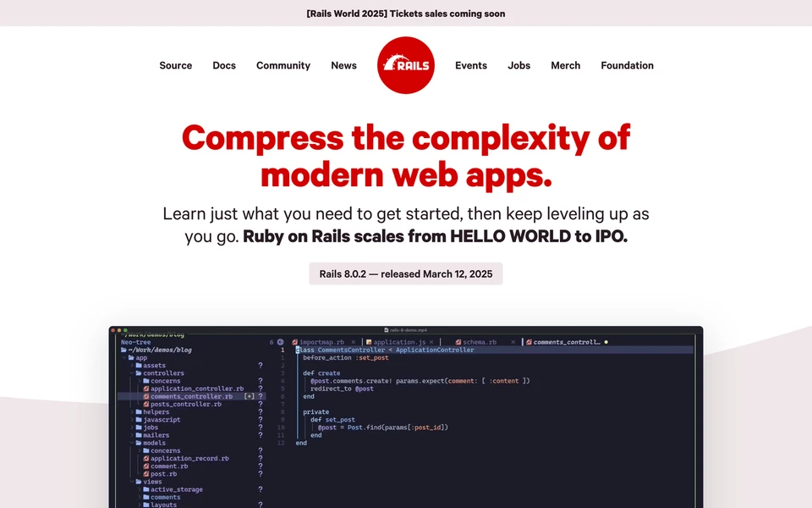Click the "before_action :set_post" code line
Image resolution: width=812 pixels, height=508 pixels.
click(345, 357)
